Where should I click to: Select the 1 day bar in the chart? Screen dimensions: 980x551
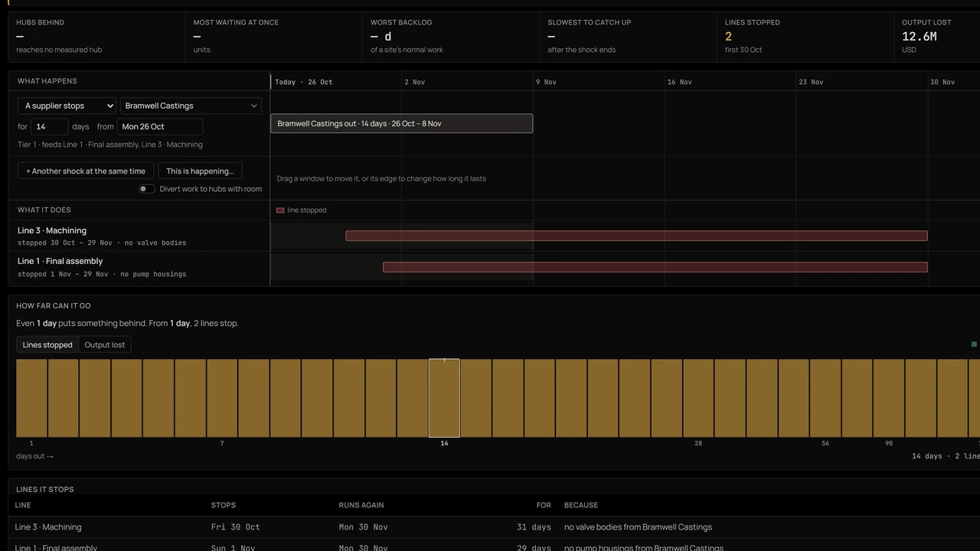31,398
